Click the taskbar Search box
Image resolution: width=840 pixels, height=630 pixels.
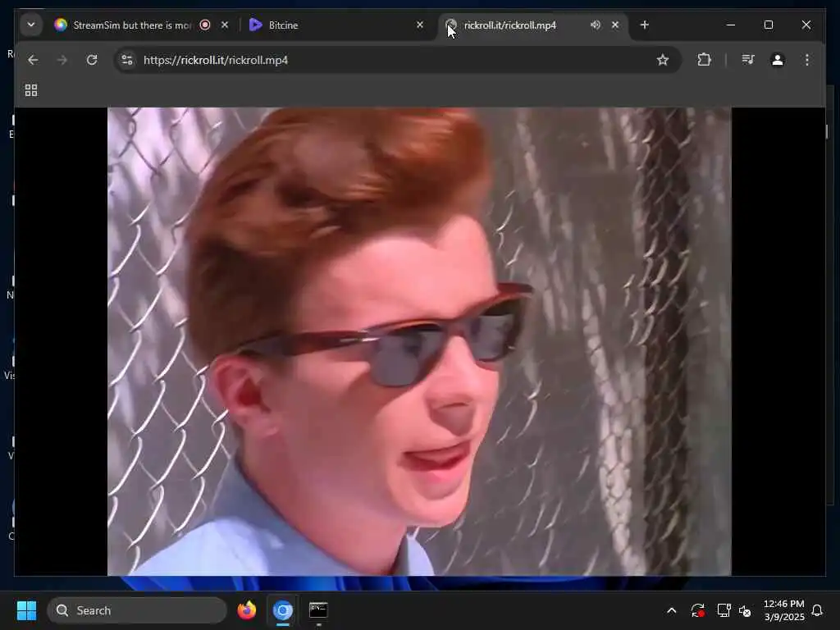(137, 610)
